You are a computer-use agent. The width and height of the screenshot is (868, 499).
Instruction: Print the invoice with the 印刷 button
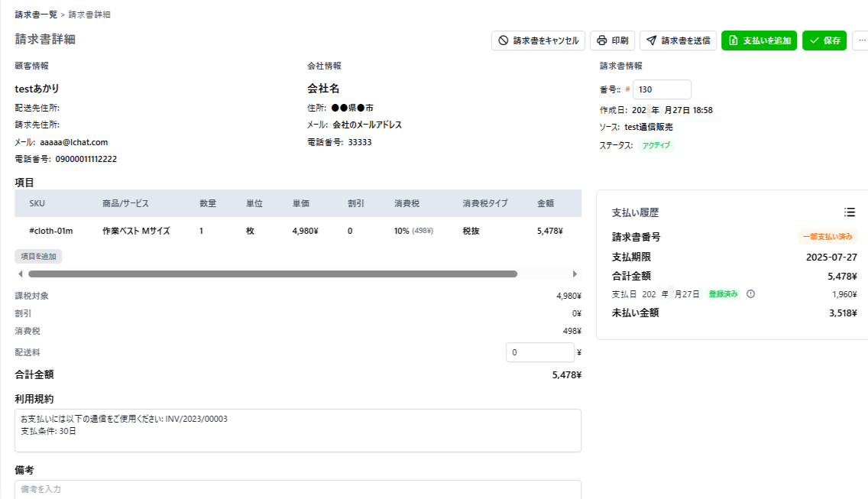[613, 41]
